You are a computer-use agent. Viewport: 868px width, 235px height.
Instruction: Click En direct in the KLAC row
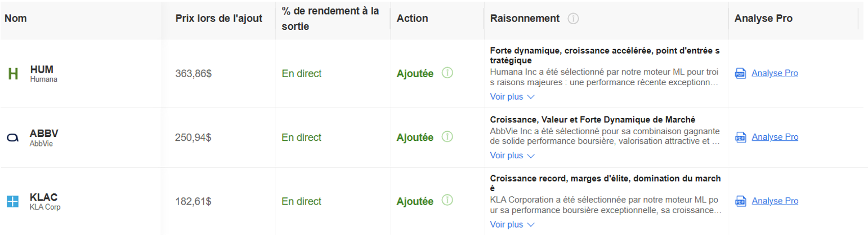pos(301,201)
